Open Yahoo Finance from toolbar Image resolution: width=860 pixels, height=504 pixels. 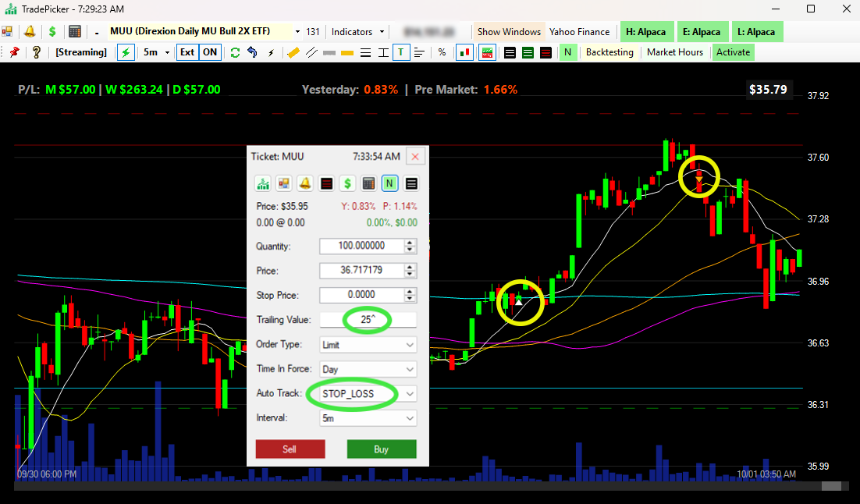(x=579, y=32)
